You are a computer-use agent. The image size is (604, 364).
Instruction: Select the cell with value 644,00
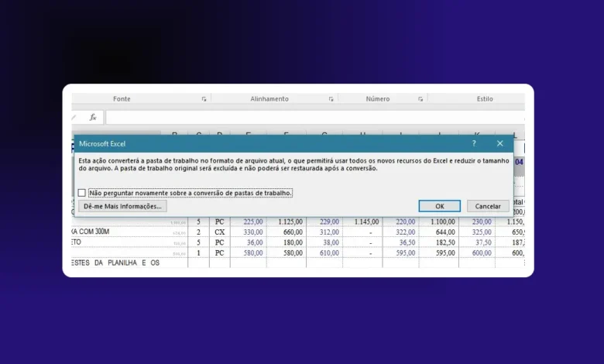(x=439, y=232)
